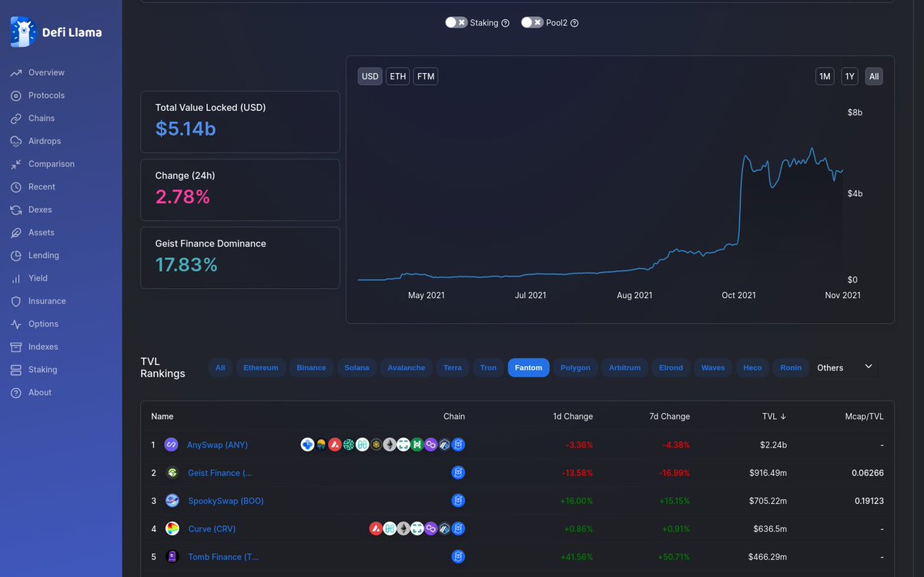This screenshot has width=924, height=577.
Task: Select the Avalanche chain filter
Action: point(407,367)
